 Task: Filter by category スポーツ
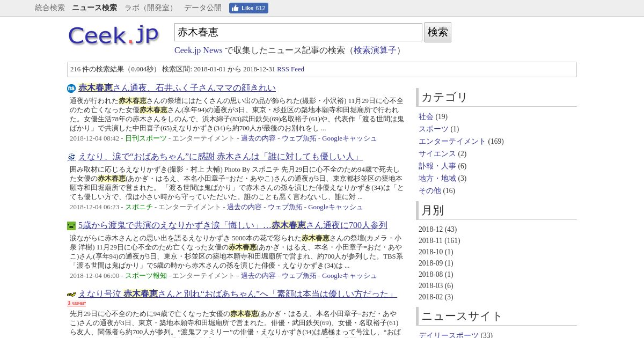pyautogui.click(x=434, y=129)
